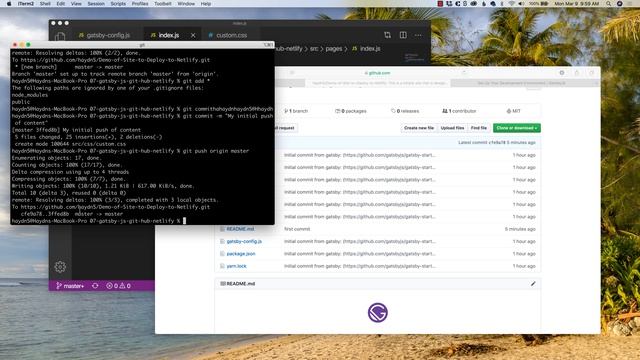Viewport: 640px width, 360px height.
Task: Open the Manage gear in VS Code
Action: point(60,267)
